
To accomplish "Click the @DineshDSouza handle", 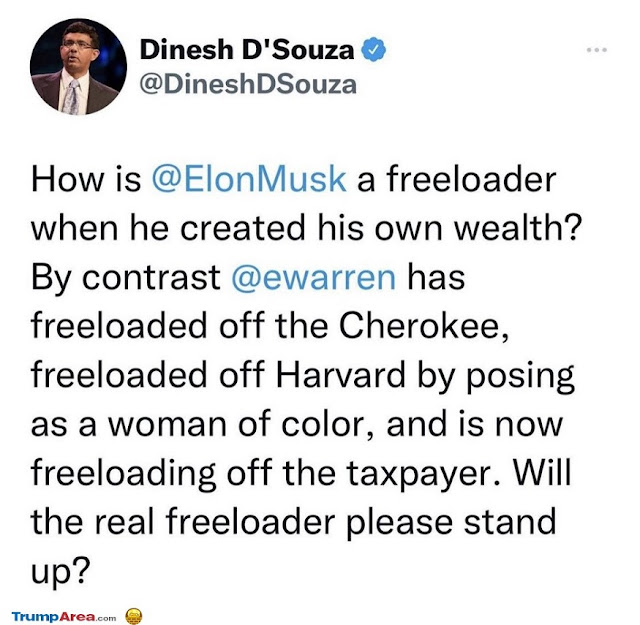I will pyautogui.click(x=248, y=85).
